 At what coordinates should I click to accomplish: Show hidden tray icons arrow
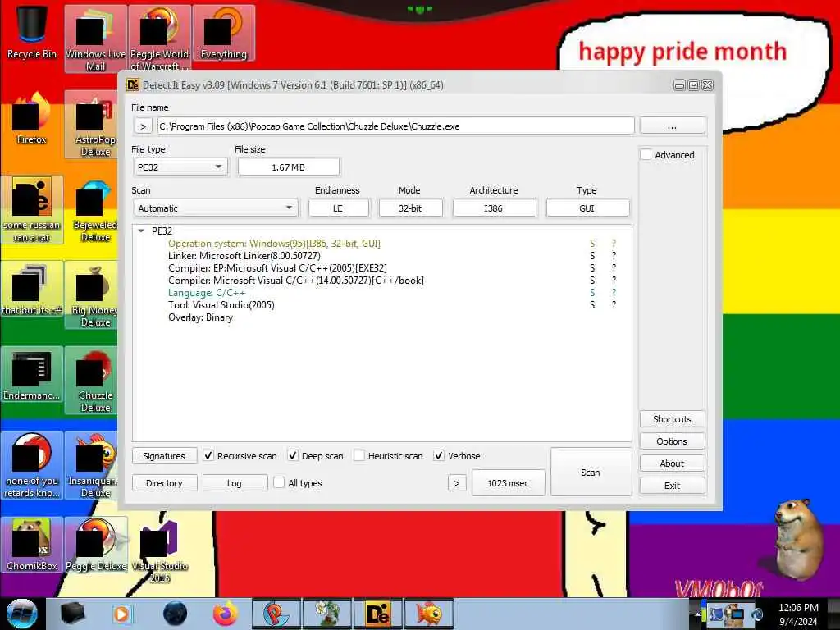[x=697, y=614]
